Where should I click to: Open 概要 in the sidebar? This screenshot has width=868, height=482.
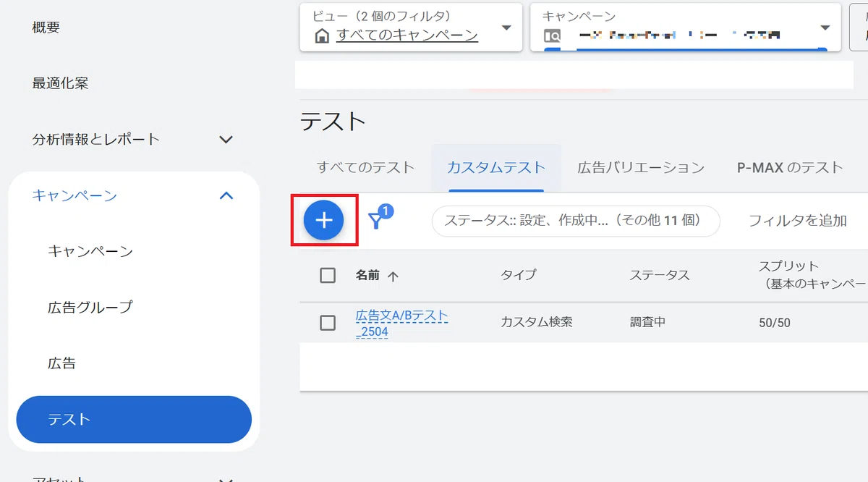(x=46, y=28)
